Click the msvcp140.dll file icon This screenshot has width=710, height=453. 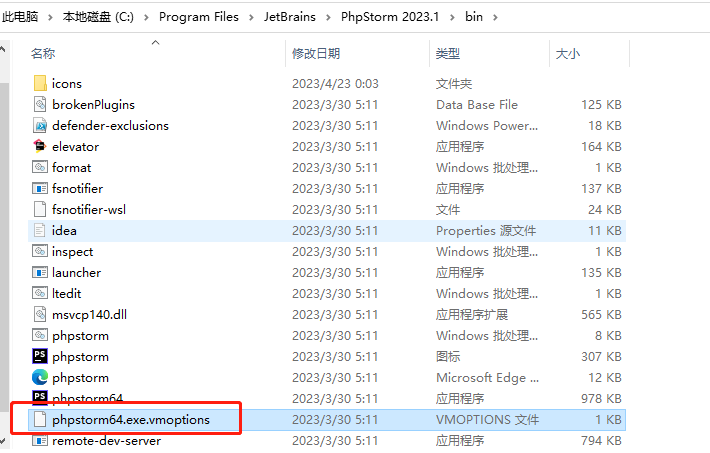click(x=40, y=315)
